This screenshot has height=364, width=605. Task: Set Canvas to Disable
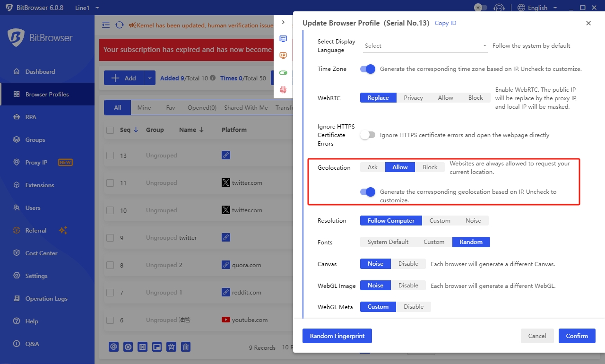click(x=408, y=263)
